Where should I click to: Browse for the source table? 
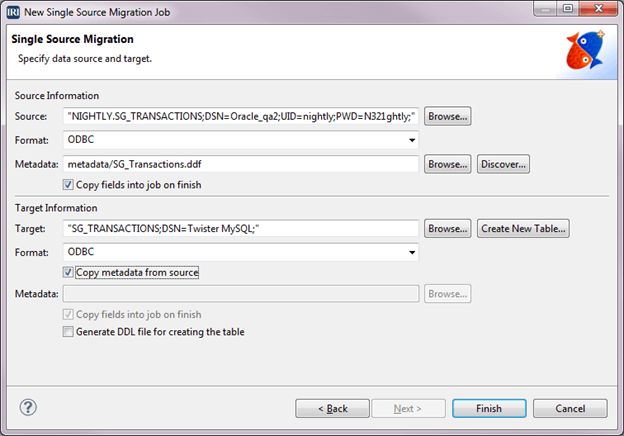point(447,116)
